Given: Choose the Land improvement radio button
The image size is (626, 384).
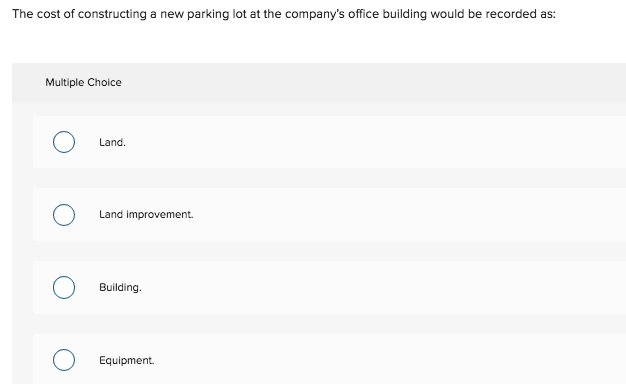Looking at the screenshot, I should [64, 215].
